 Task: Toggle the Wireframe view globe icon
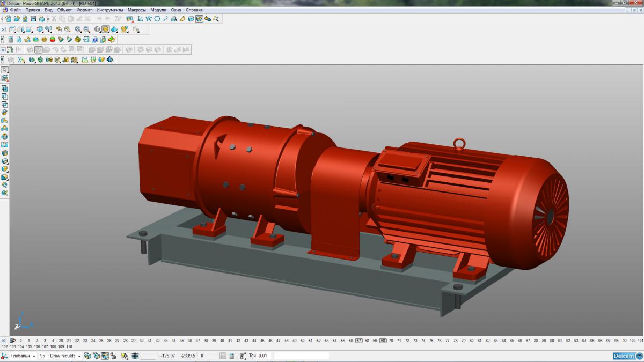click(x=97, y=29)
